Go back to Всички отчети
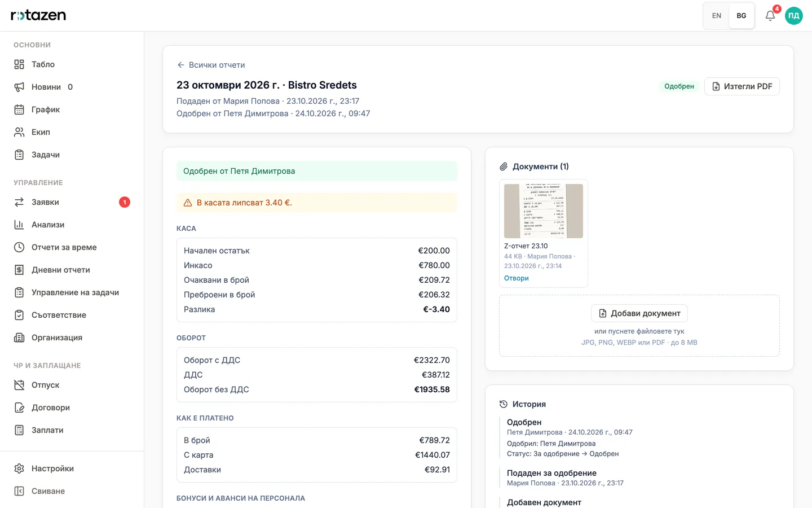The width and height of the screenshot is (812, 508). tap(211, 65)
